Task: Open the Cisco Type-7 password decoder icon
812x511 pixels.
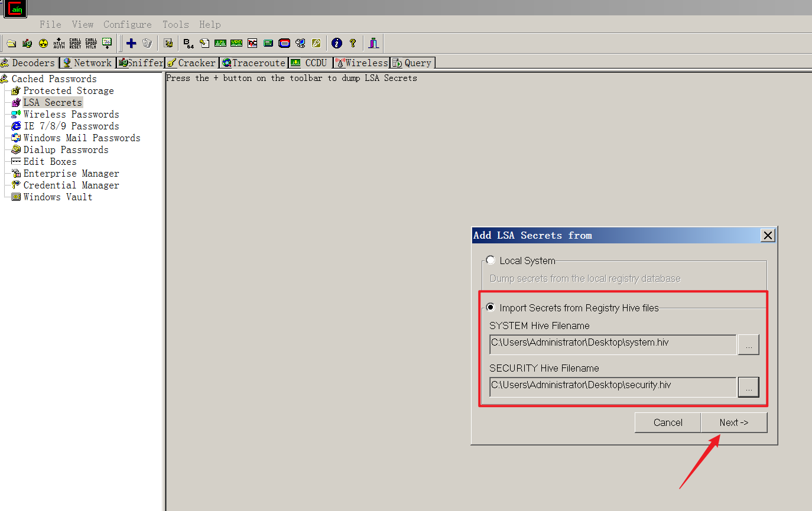Action: coord(220,43)
